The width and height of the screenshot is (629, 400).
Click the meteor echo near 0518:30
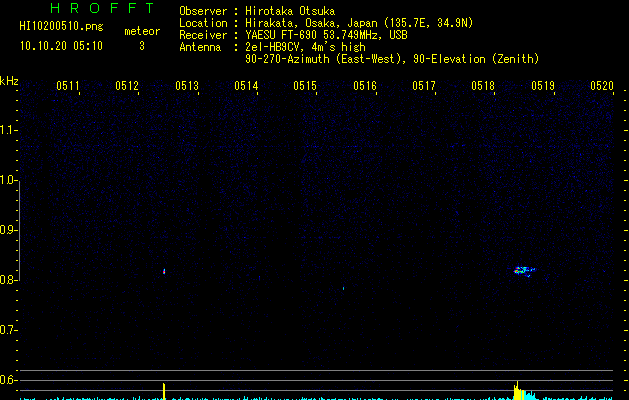point(525,271)
